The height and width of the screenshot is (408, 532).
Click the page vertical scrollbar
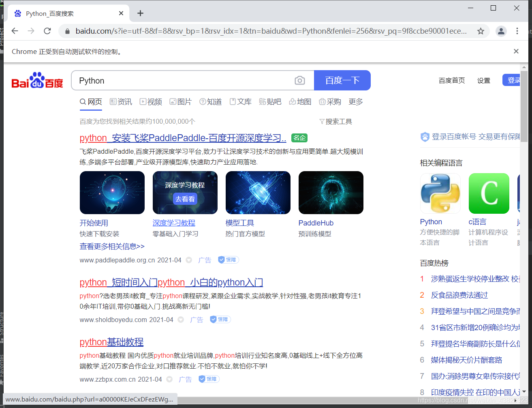524,107
